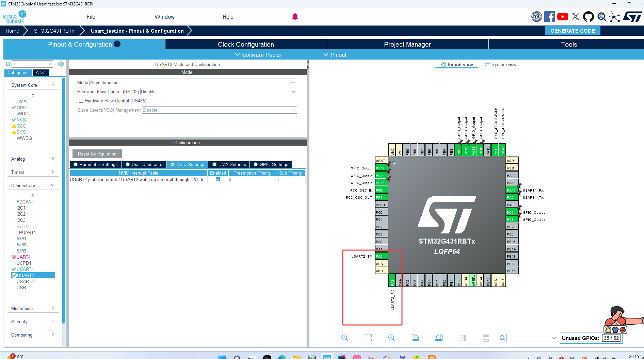Select the PA3 USART2_RX pin on chip
The height and width of the screenshot is (359, 644).
pyautogui.click(x=392, y=281)
